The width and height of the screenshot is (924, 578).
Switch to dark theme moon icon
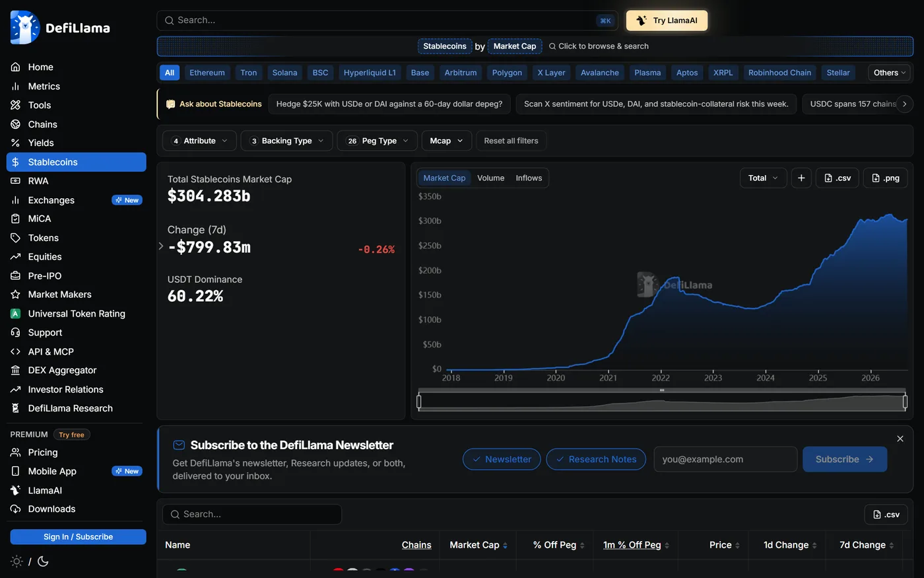(43, 561)
